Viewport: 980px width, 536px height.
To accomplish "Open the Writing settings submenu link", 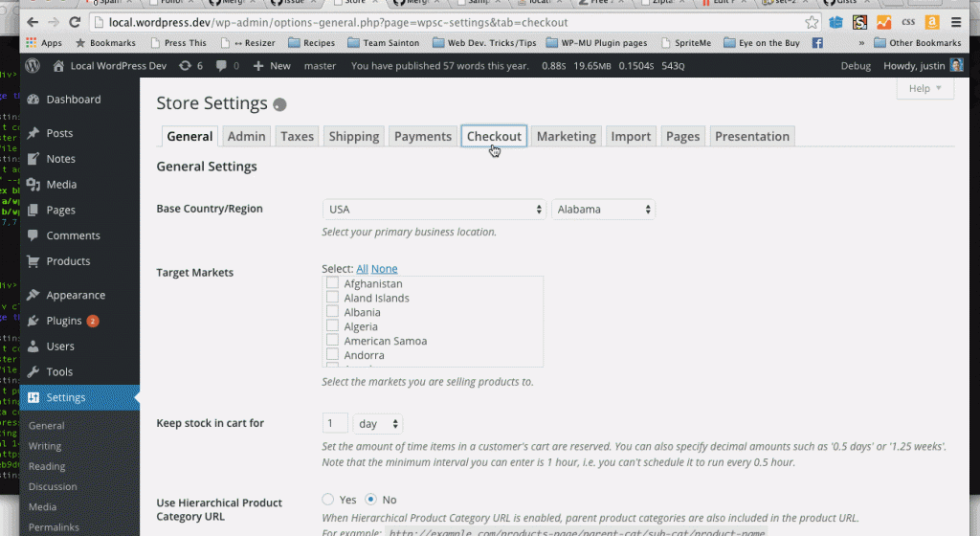I will coord(45,446).
